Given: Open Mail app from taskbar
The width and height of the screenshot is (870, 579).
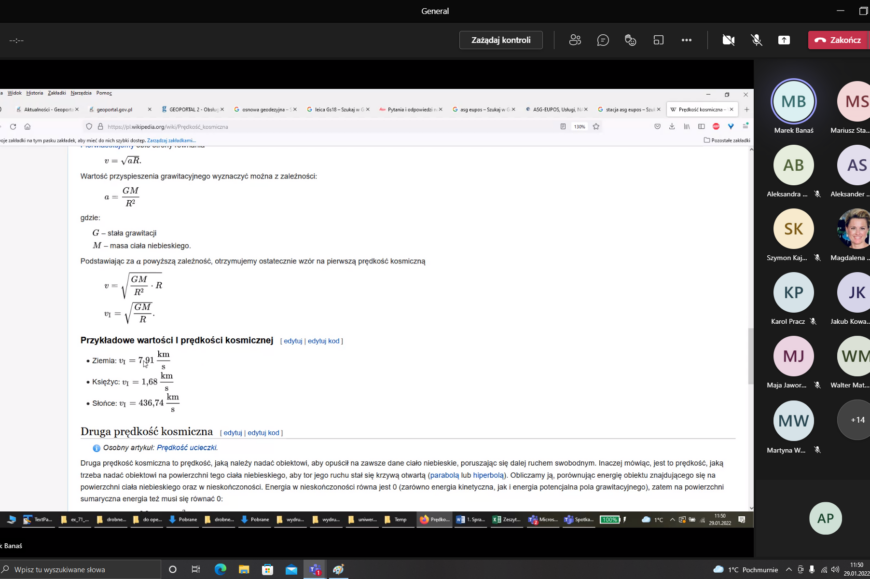Looking at the screenshot, I should coord(291,570).
